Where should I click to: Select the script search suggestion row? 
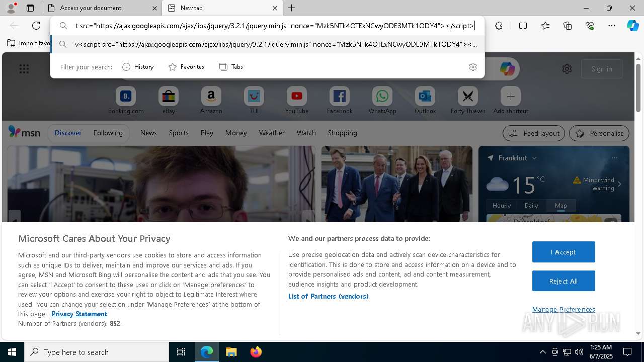click(268, 44)
